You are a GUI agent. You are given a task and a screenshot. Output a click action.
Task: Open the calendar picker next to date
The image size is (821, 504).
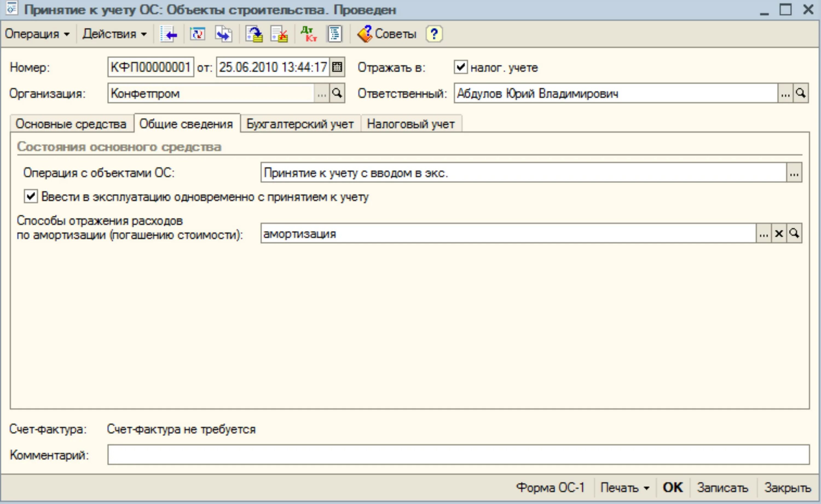click(x=337, y=67)
